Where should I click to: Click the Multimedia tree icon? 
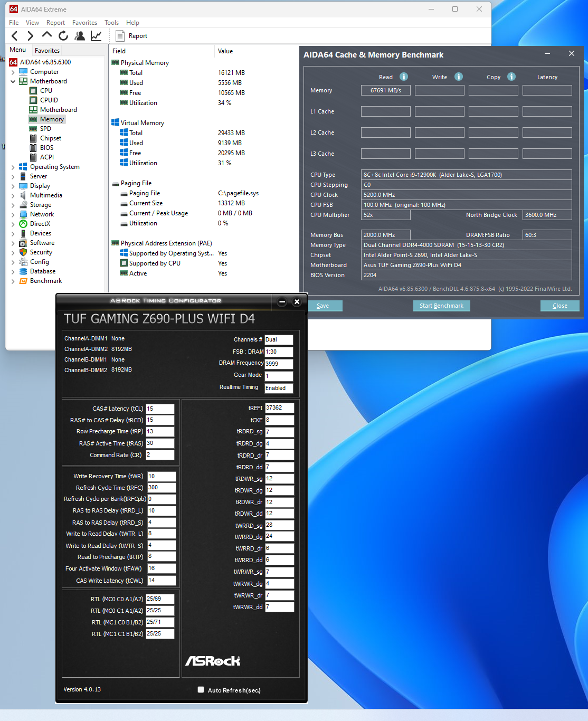23,195
